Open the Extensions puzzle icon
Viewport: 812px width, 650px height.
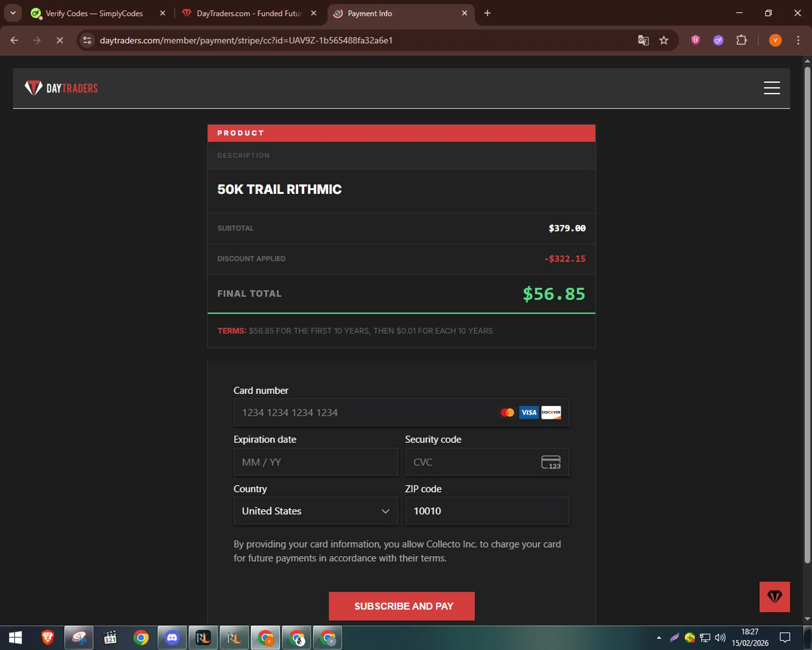[x=742, y=40]
